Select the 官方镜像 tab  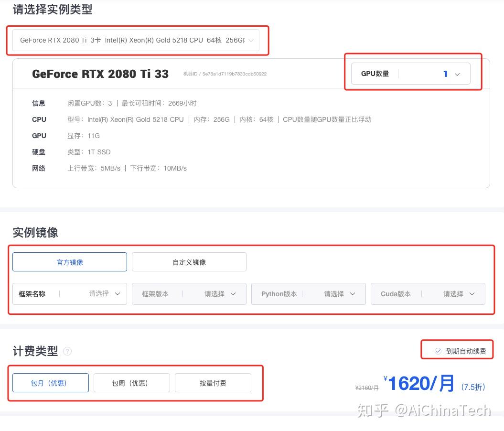coord(70,262)
